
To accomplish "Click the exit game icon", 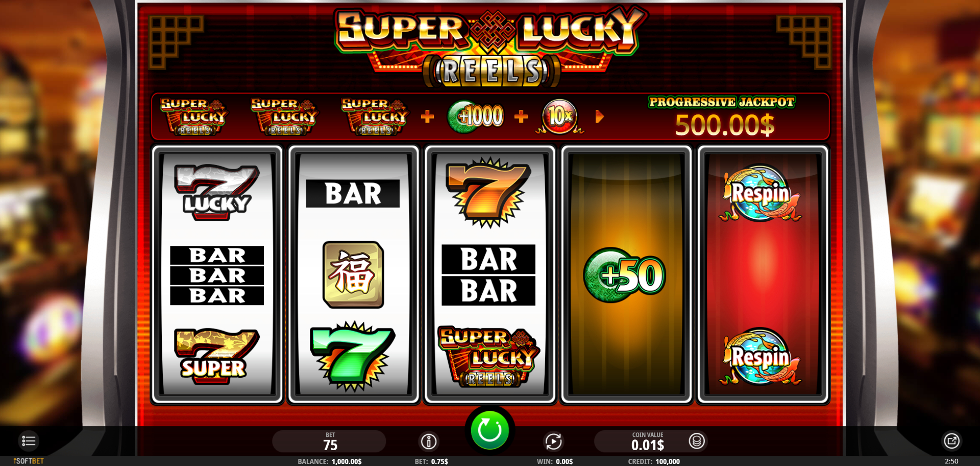I will pos(951,440).
